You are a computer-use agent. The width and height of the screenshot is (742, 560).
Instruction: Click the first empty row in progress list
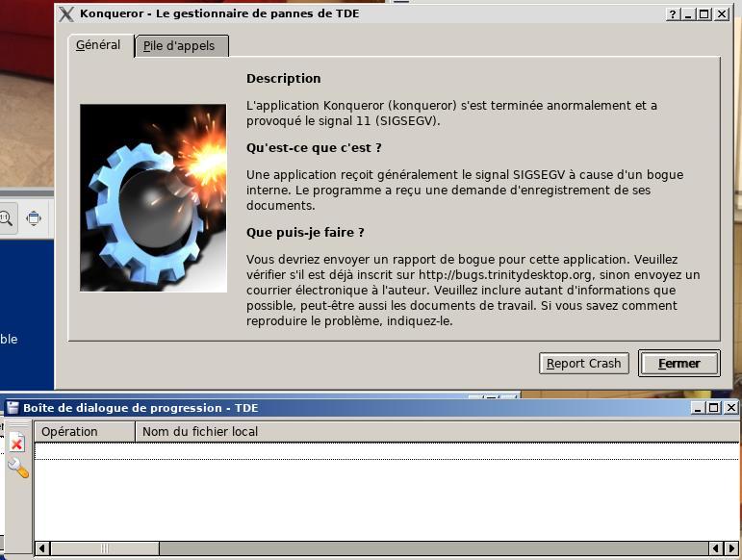click(x=387, y=450)
